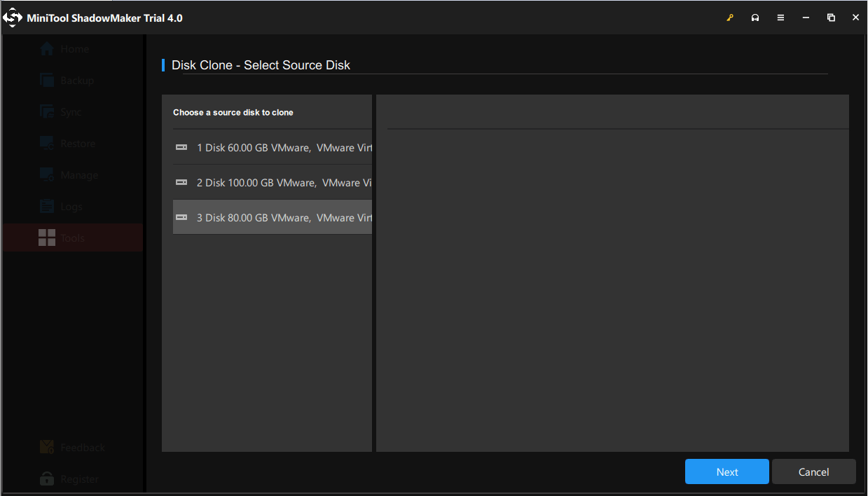Viewport: 868px width, 496px height.
Task: Select Disk 2 100.00 GB VMware
Action: point(273,182)
